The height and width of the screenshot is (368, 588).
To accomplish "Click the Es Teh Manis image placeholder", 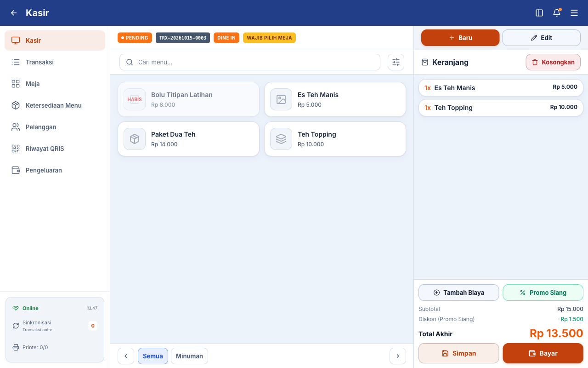I will point(281,99).
